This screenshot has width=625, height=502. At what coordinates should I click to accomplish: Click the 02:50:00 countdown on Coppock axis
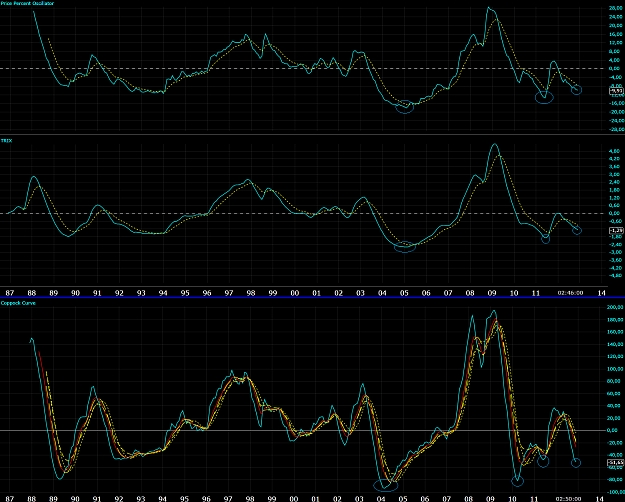point(568,498)
